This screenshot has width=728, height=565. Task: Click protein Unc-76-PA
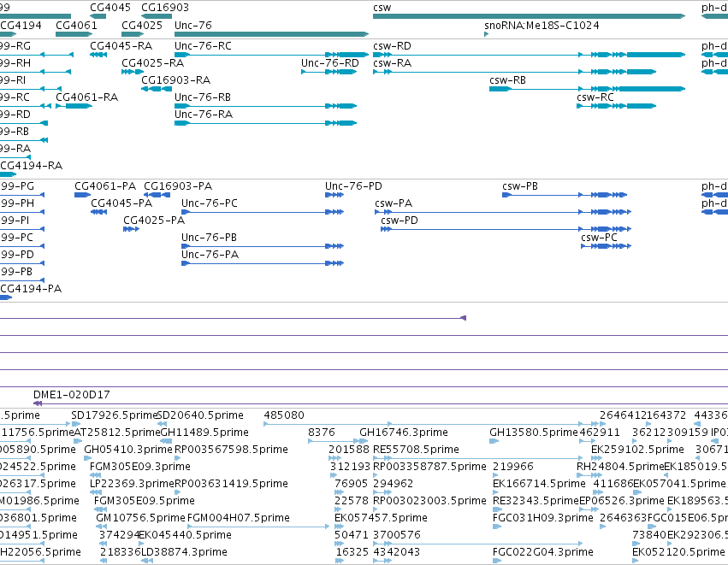tap(263, 263)
